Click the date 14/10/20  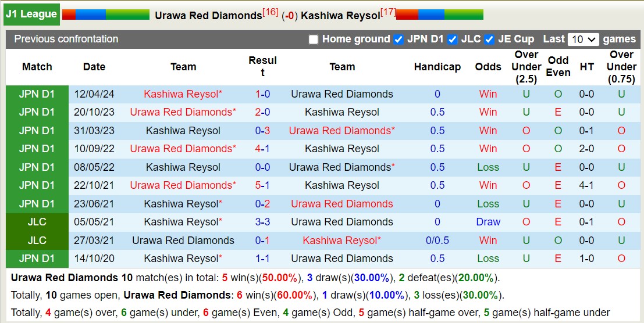(x=94, y=259)
